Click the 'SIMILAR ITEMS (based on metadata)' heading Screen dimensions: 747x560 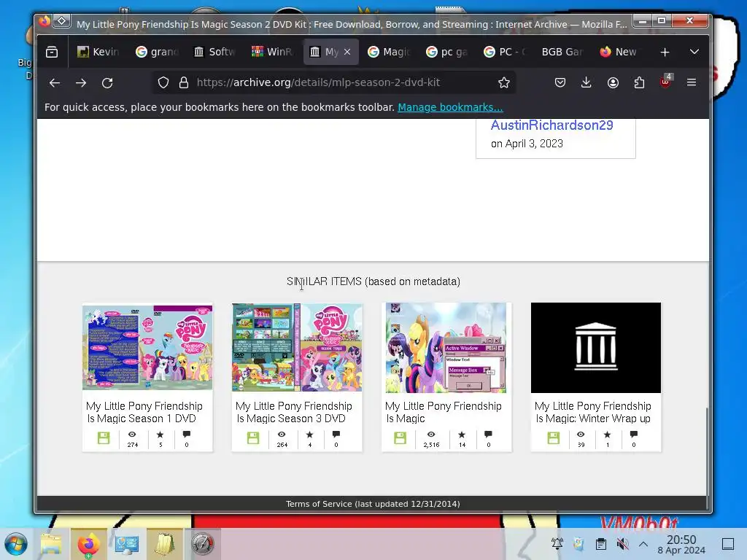click(373, 281)
